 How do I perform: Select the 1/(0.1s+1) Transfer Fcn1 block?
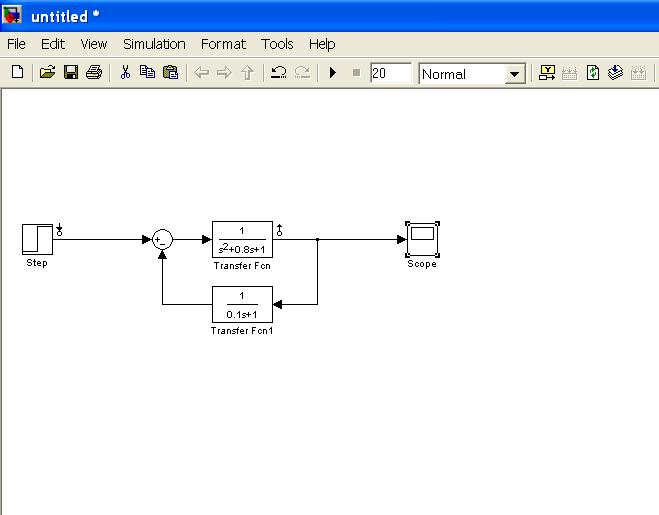click(x=242, y=304)
